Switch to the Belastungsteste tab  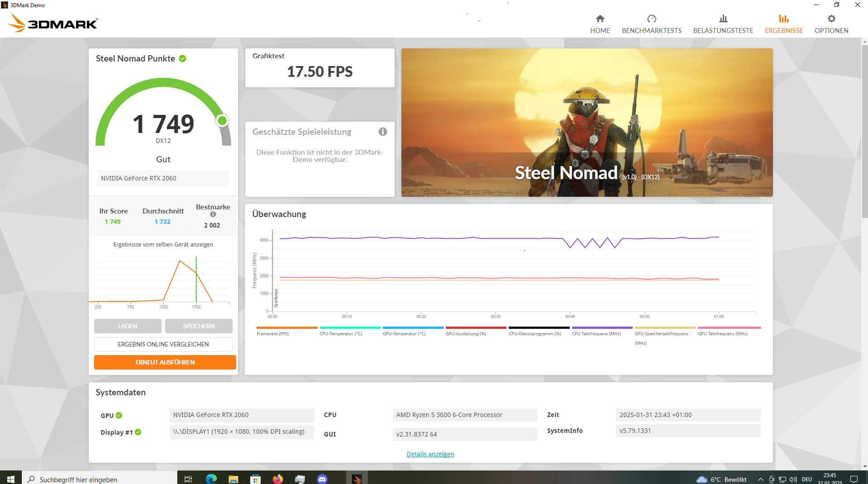coord(723,24)
